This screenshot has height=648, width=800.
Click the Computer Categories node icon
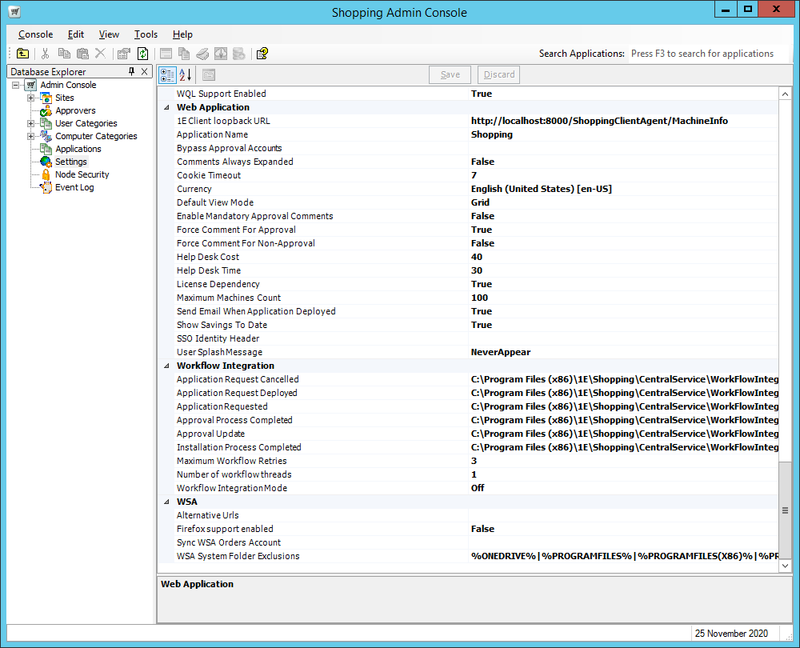pyautogui.click(x=46, y=136)
